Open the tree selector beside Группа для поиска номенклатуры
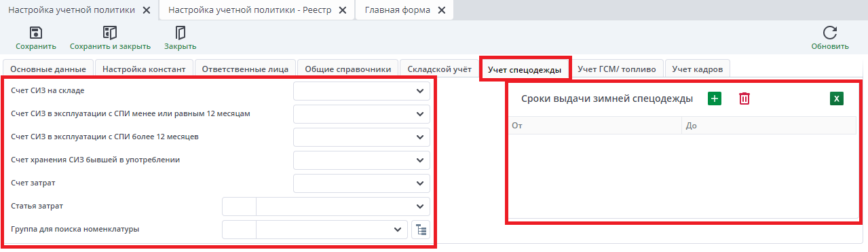This screenshot has height=252, width=868. (x=421, y=230)
